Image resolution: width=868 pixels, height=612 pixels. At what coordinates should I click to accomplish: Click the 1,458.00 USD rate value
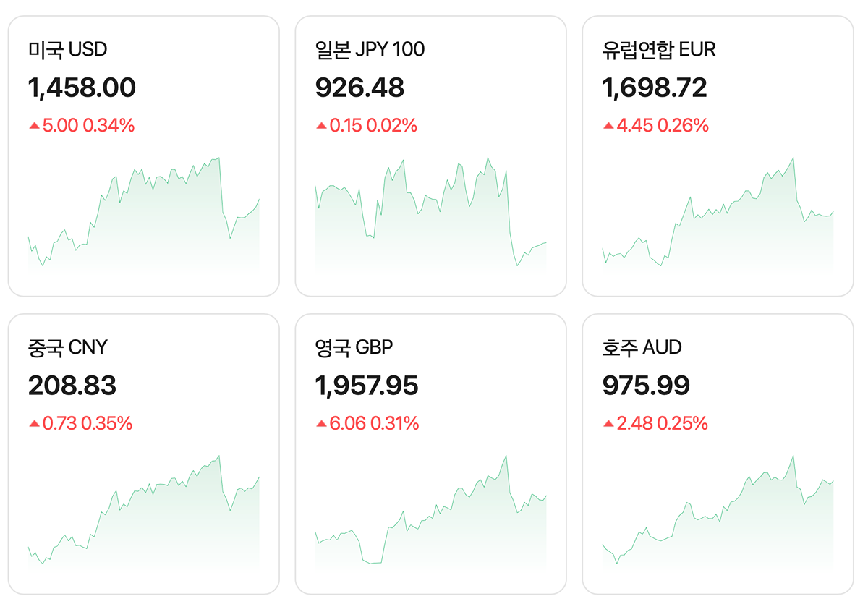tap(82, 88)
